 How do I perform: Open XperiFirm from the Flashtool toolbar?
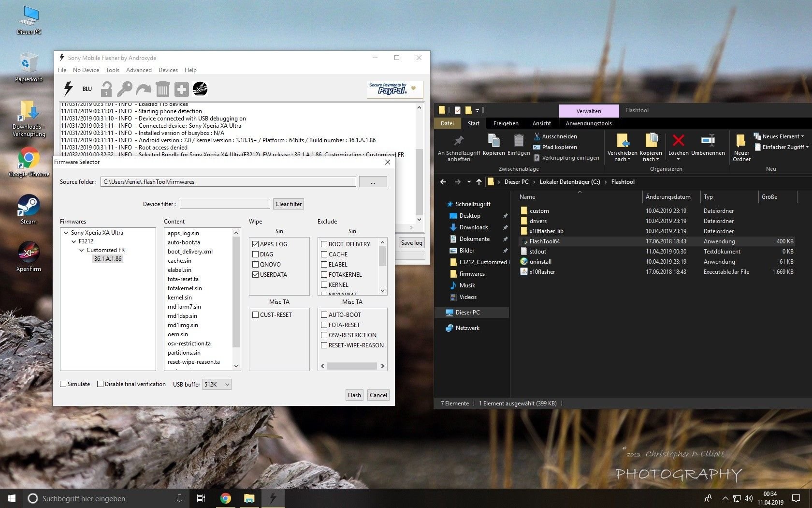point(200,89)
